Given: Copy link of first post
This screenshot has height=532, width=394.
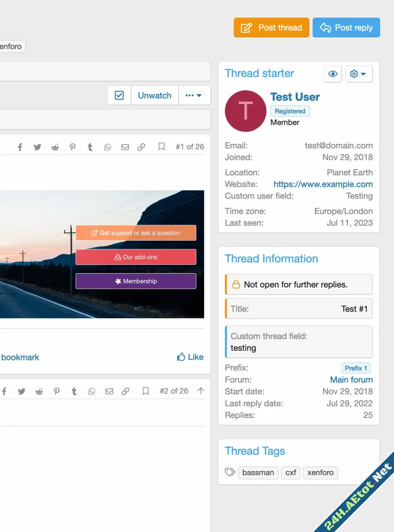Looking at the screenshot, I should [x=141, y=147].
